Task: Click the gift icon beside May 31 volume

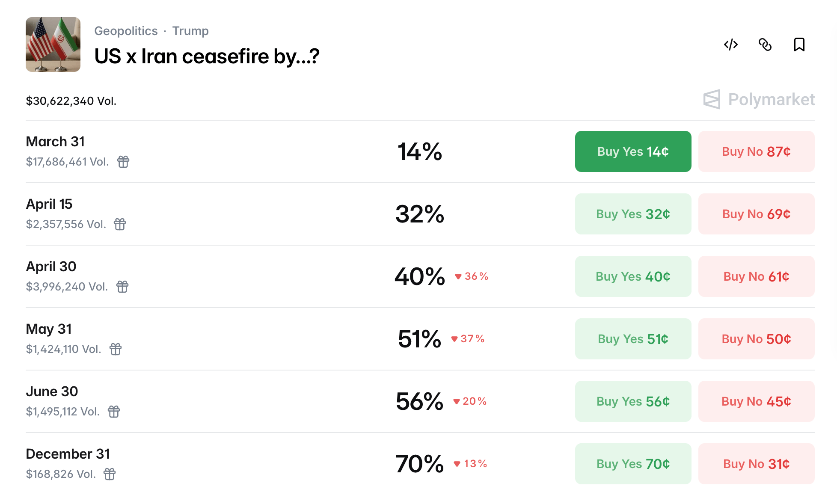Action: pos(116,349)
